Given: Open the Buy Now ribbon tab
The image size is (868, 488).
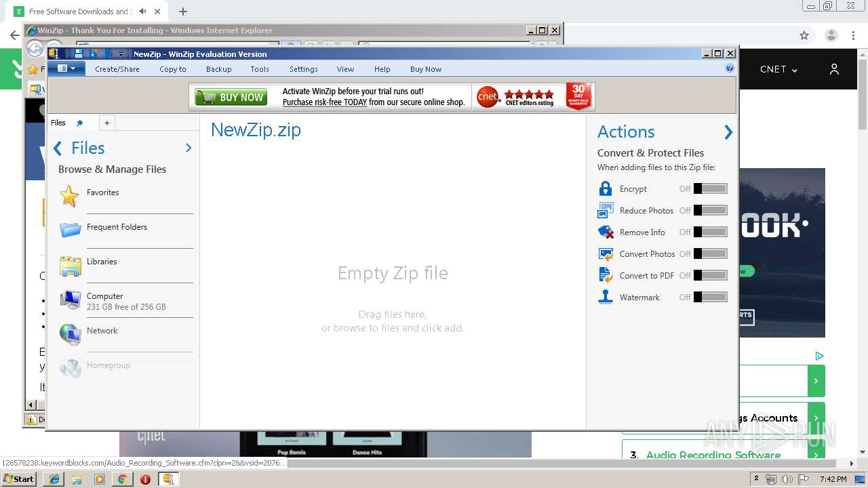Looking at the screenshot, I should [426, 69].
